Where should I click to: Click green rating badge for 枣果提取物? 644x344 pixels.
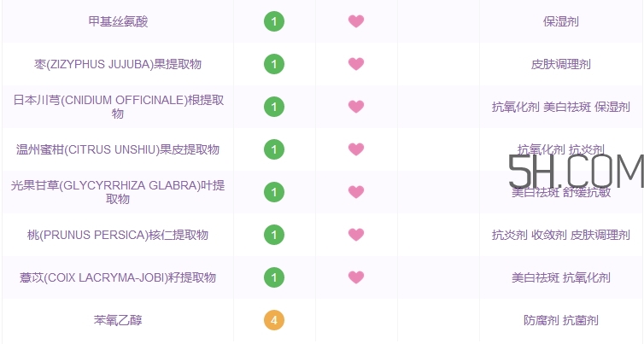pos(274,64)
